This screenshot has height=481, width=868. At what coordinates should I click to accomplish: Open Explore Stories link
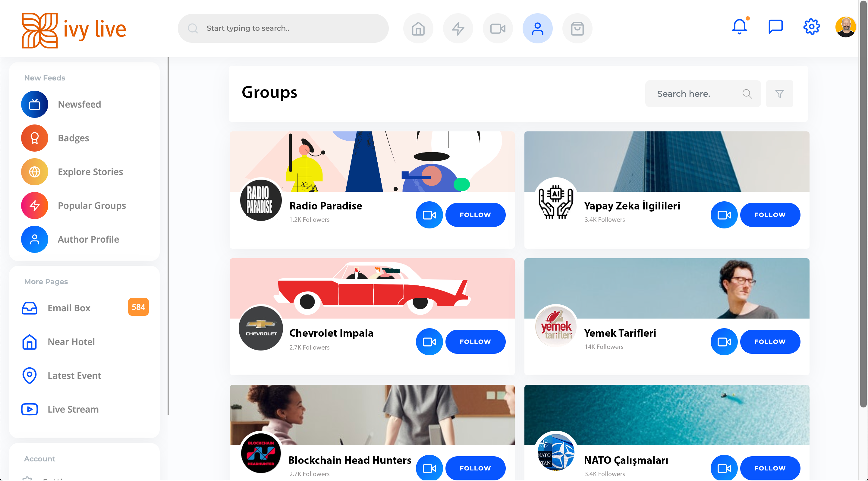point(90,171)
